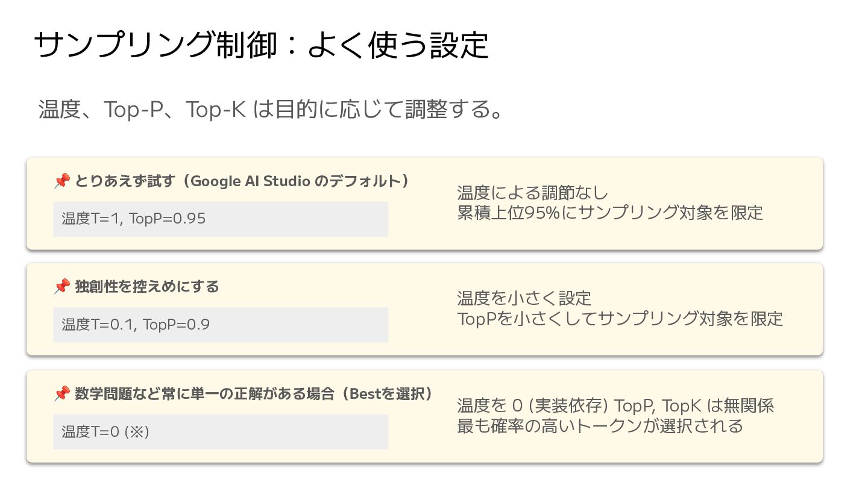The height and width of the screenshot is (488, 868).
Task: Click the pin icon beside 数学問題など
Action: (61, 394)
